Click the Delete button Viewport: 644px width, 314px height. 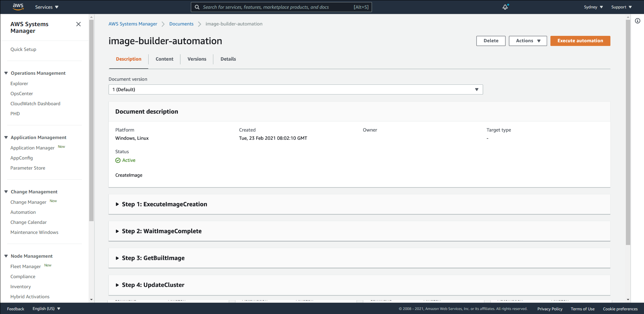coord(491,41)
